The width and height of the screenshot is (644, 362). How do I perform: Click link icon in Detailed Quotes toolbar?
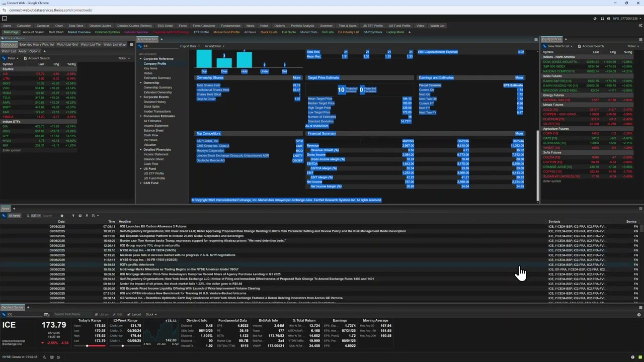click(x=4, y=314)
